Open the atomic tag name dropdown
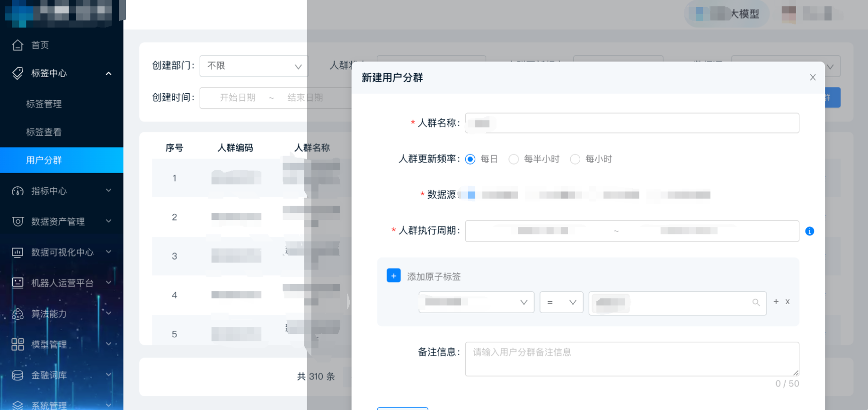The image size is (868, 410). click(x=476, y=302)
